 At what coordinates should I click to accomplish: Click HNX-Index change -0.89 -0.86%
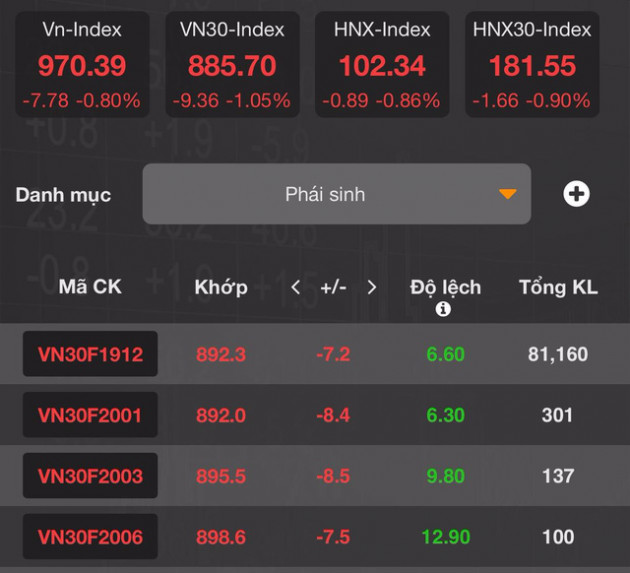(x=381, y=100)
